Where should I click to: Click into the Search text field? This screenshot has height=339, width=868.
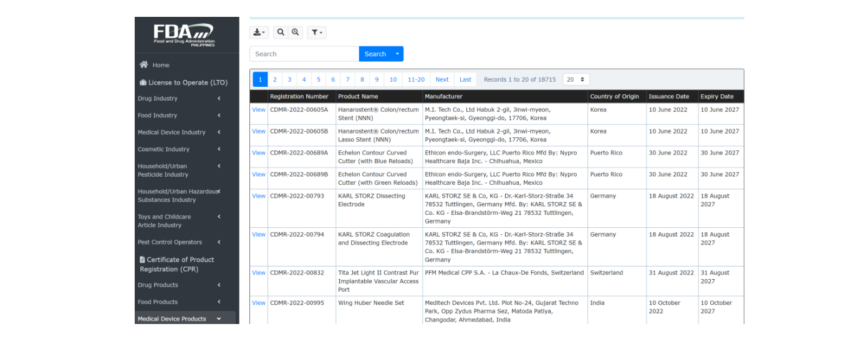point(304,54)
